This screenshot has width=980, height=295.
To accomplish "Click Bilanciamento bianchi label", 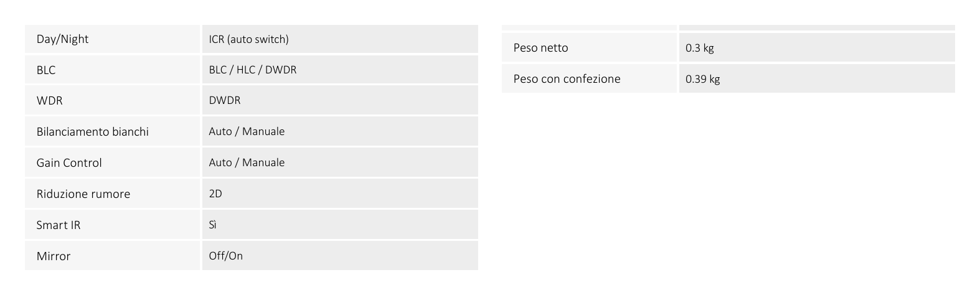I will coord(92,132).
